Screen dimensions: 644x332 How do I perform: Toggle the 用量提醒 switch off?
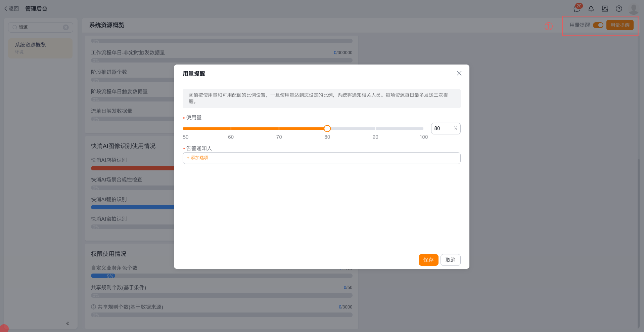pos(598,25)
